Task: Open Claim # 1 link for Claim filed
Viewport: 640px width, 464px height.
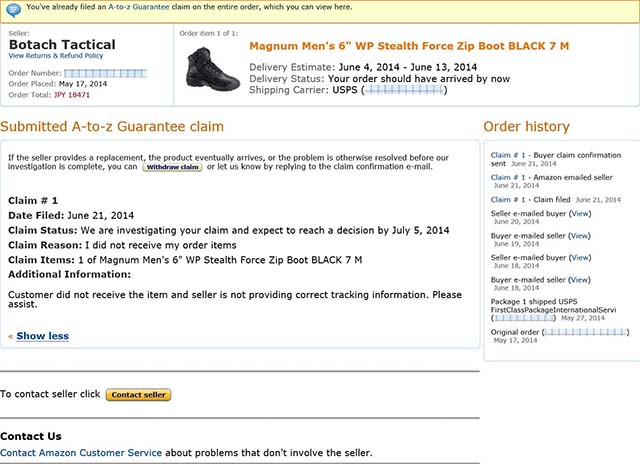Action: pos(508,200)
